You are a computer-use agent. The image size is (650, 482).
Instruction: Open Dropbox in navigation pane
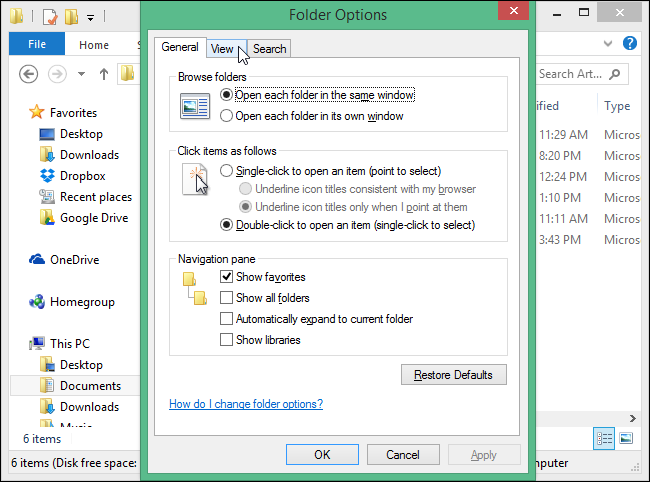click(82, 176)
